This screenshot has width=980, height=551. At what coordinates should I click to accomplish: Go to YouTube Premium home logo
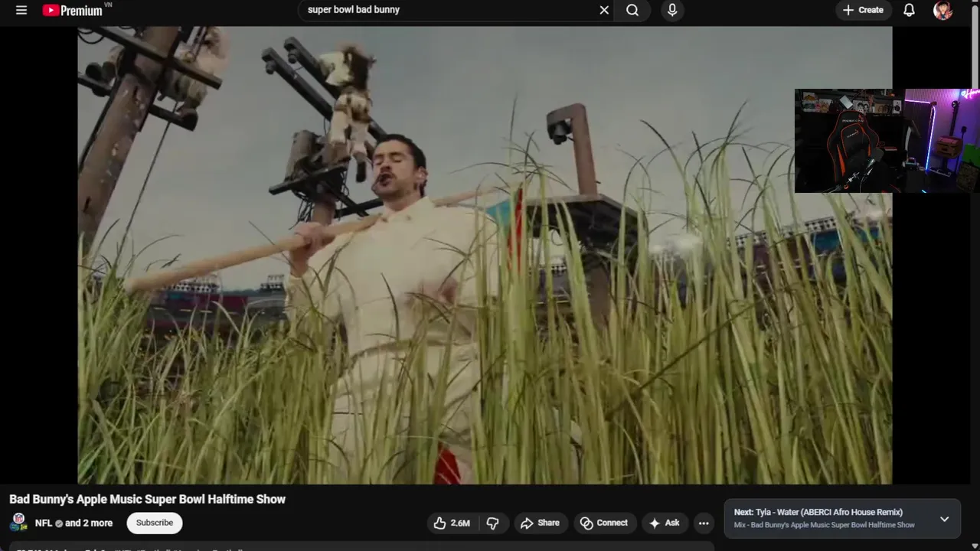point(73,10)
